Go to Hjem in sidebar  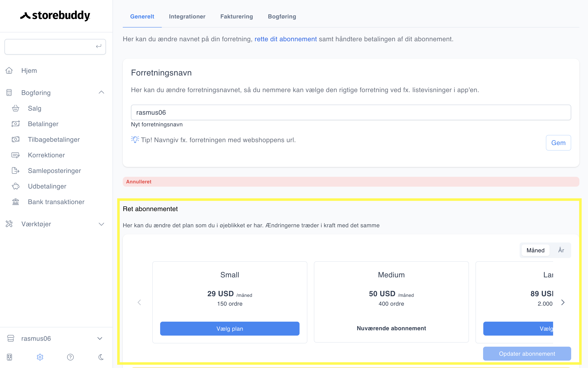(x=29, y=71)
